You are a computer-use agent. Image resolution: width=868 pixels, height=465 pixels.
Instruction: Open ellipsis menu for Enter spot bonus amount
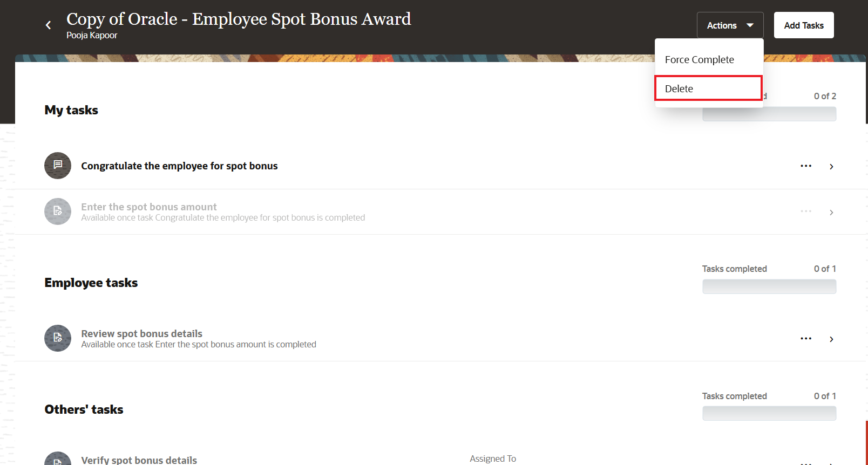point(806,211)
